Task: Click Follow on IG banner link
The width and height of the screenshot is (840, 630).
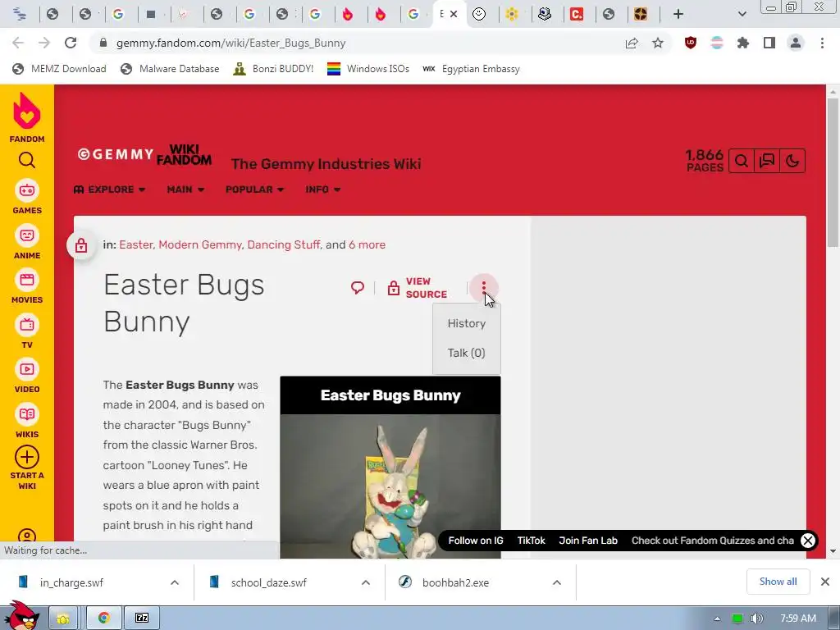Action: (476, 541)
